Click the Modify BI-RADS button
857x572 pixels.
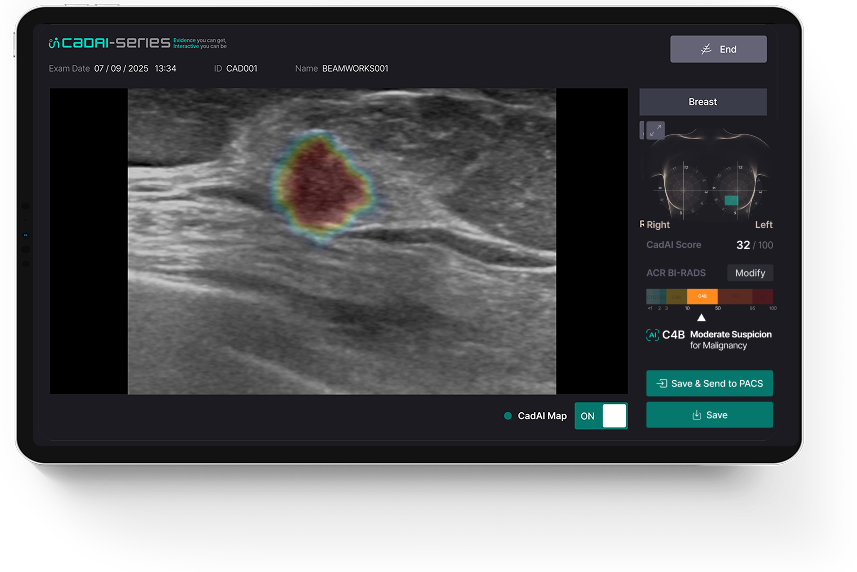click(x=750, y=273)
